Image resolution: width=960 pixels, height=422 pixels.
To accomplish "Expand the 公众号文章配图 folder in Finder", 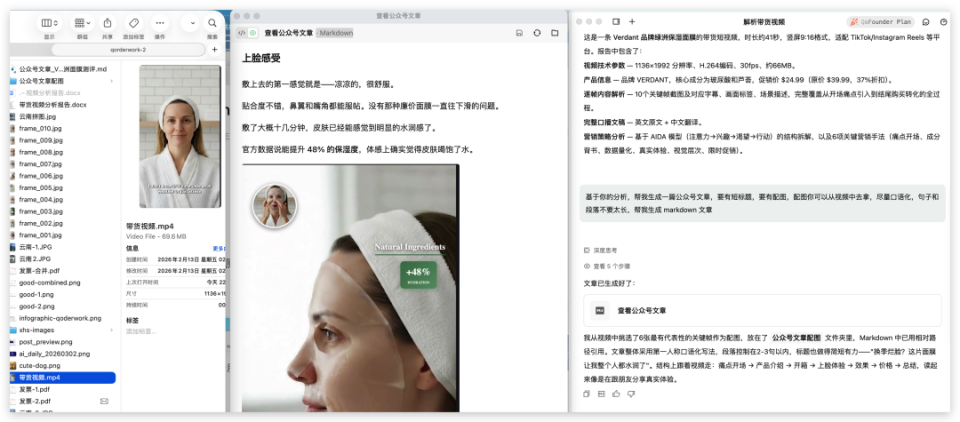I will point(111,81).
